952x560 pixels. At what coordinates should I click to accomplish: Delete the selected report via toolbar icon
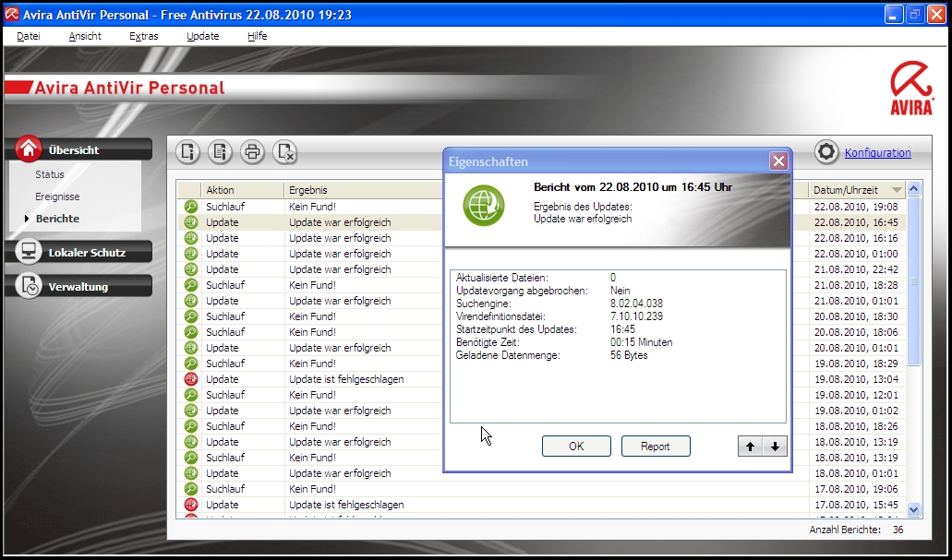pos(284,152)
